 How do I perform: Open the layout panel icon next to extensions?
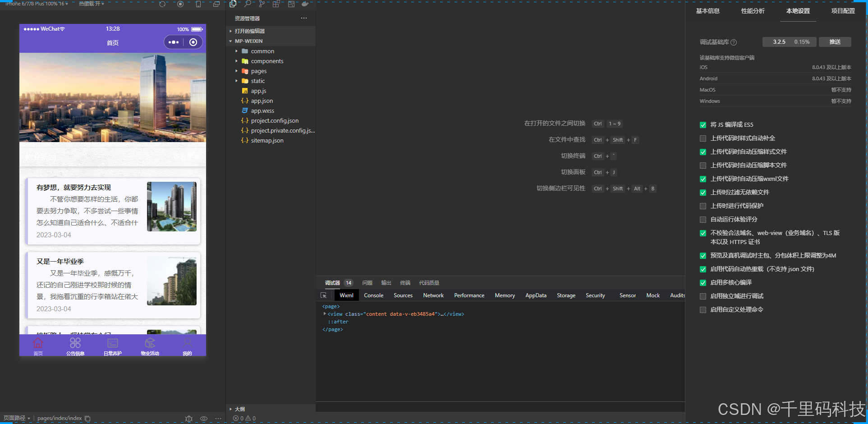tap(291, 4)
